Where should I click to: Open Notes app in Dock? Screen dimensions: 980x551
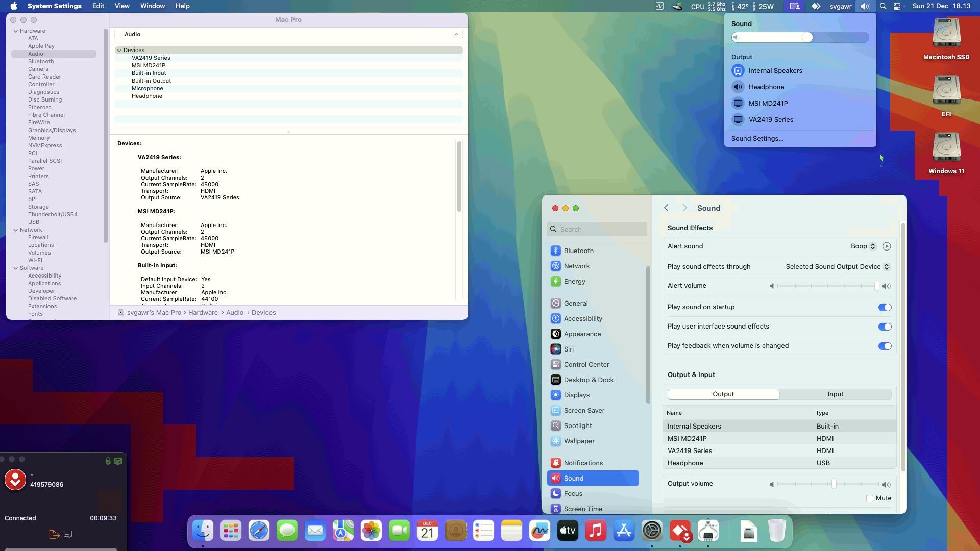tap(511, 531)
